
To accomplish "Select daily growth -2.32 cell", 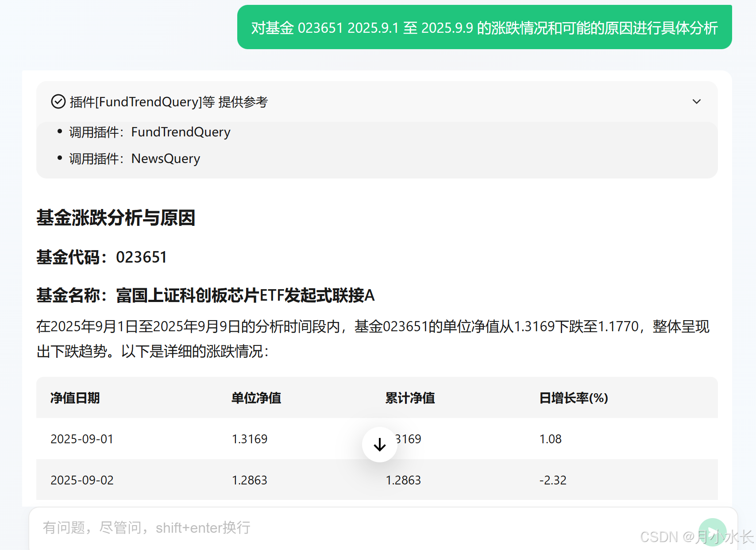I will click(x=553, y=480).
